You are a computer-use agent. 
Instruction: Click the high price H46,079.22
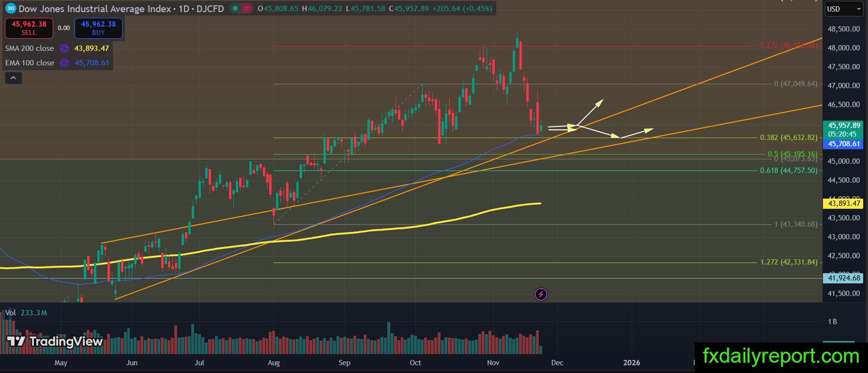click(321, 9)
